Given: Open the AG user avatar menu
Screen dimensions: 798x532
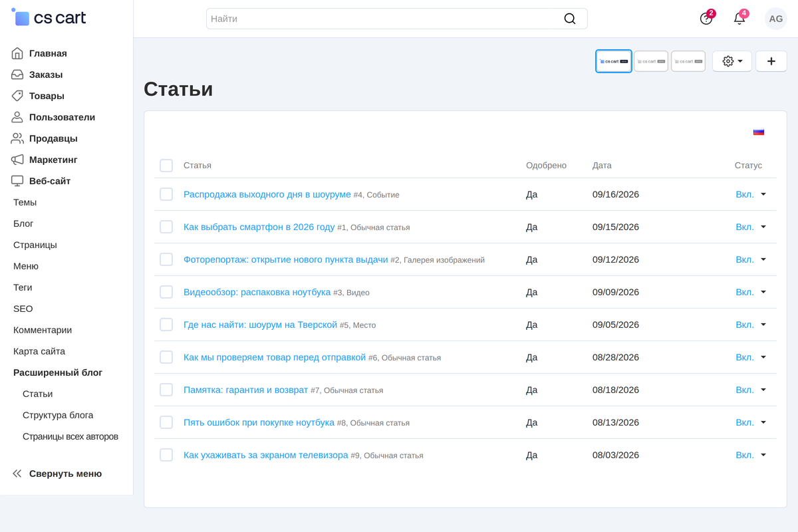Looking at the screenshot, I should click(776, 19).
